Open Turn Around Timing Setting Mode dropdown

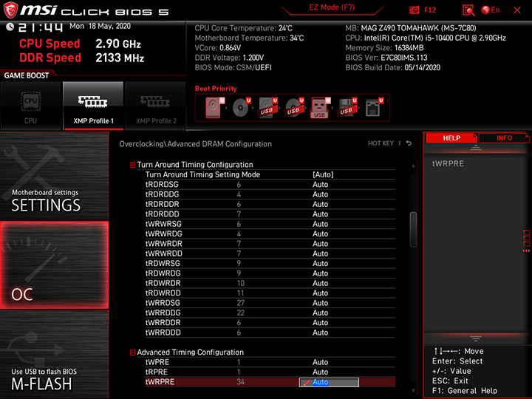[323, 174]
